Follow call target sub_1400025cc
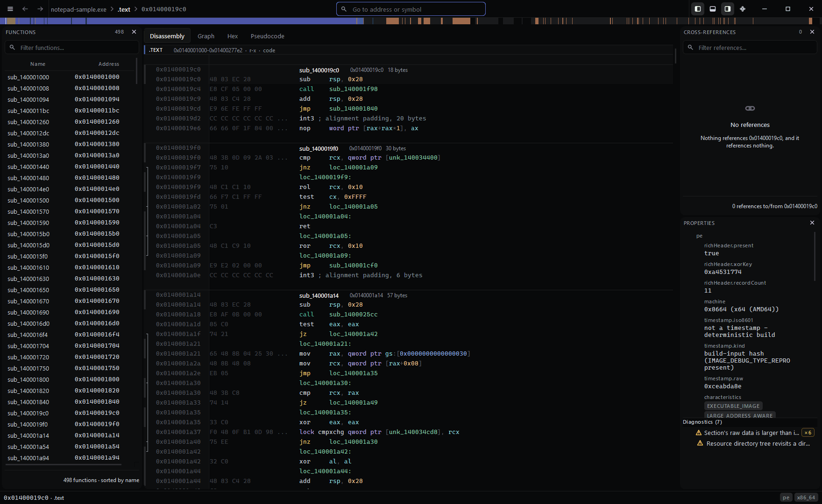 click(354, 315)
